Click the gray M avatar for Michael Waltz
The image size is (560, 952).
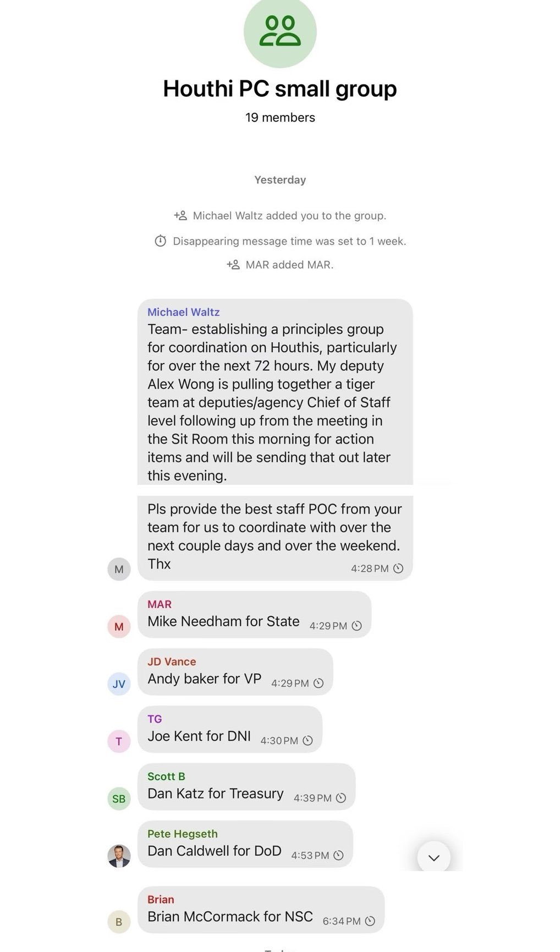[119, 569]
